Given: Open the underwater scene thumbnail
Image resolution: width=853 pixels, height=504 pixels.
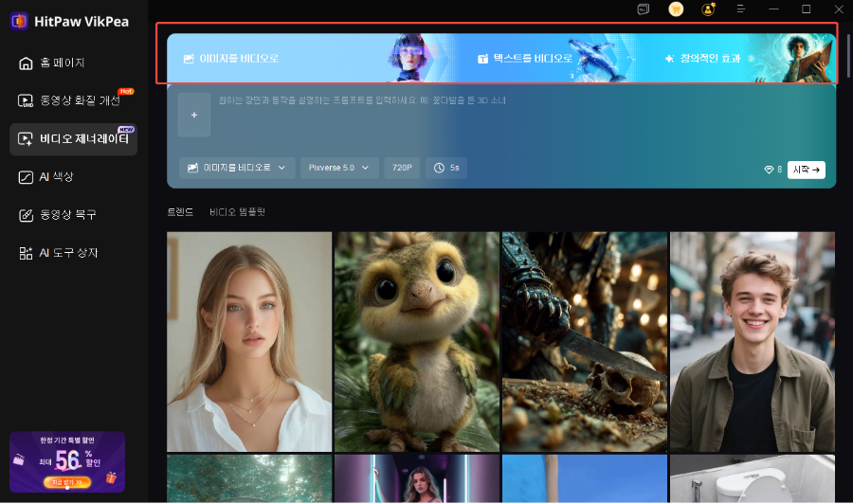Looking at the screenshot, I should click(249, 478).
